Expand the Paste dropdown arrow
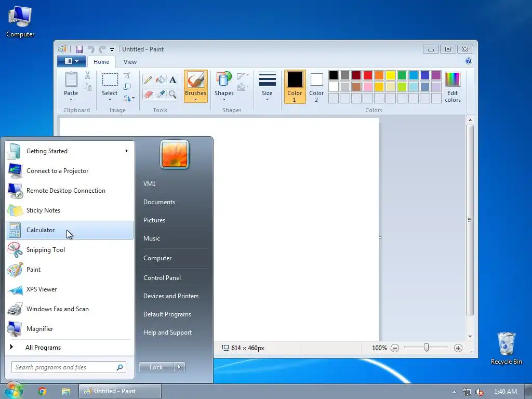Image resolution: width=532 pixels, height=399 pixels. coord(71,99)
